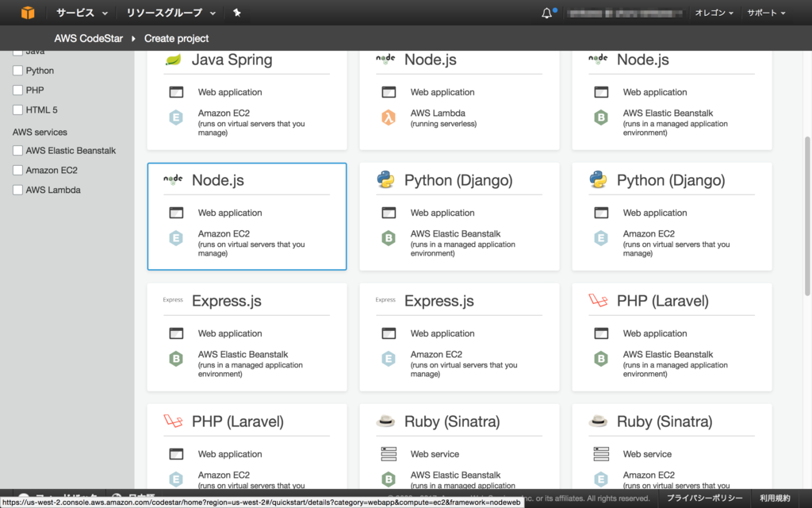This screenshot has height=508, width=812.
Task: Click Laravel logo on PHP Laravel EC2 card
Action: (x=173, y=421)
